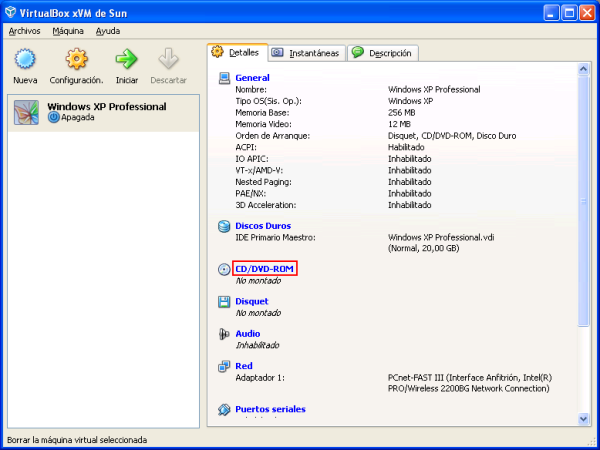Open Configuración gear icon in toolbar

coord(76,60)
